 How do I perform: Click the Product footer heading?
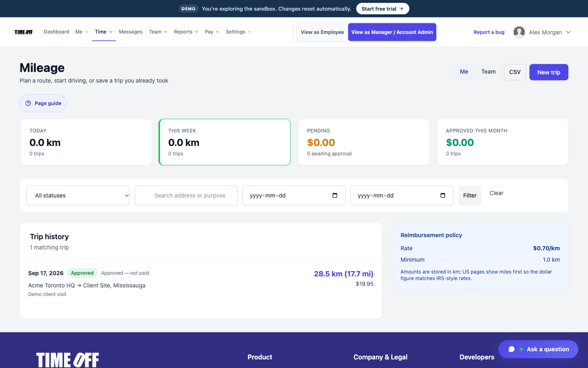[260, 357]
